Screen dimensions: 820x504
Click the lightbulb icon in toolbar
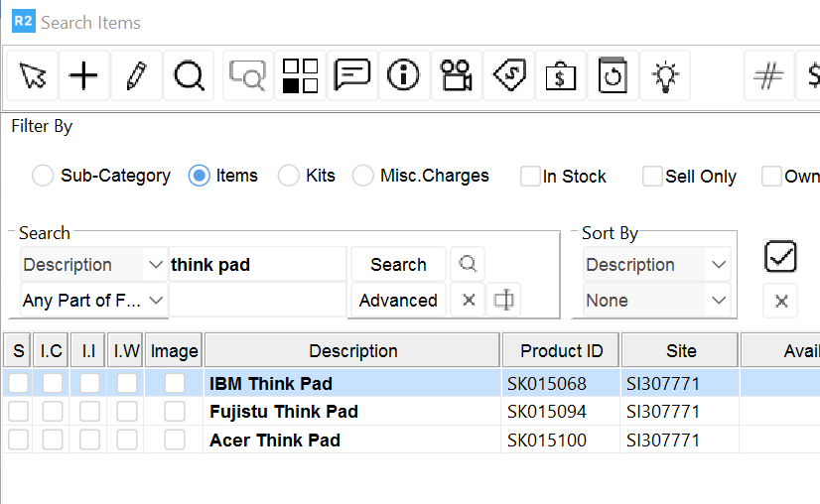tap(664, 76)
